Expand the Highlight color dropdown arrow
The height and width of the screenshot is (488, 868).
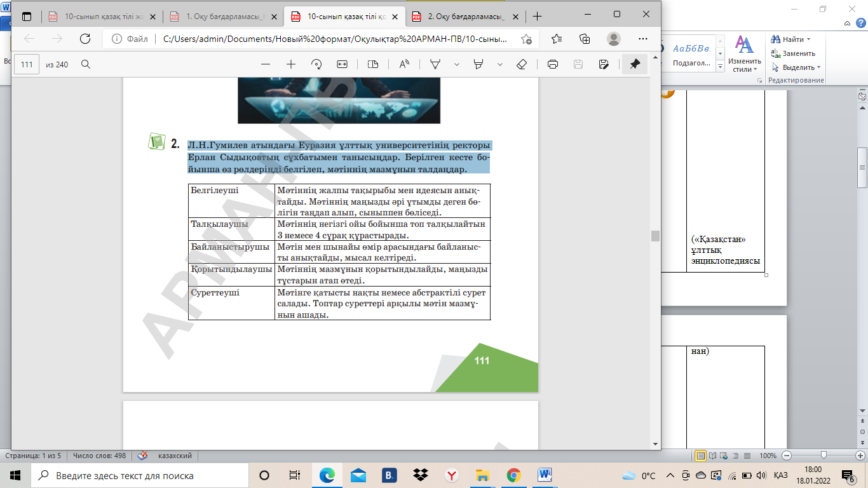[500, 64]
